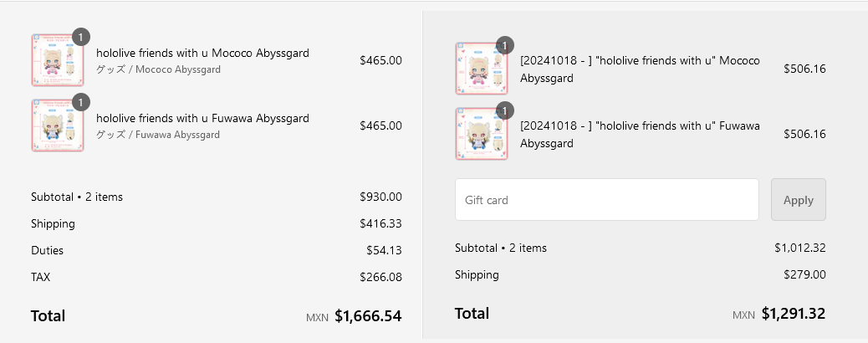Click the Mococo thumbnail priced $506.16
The image size is (868, 343).
(x=481, y=69)
